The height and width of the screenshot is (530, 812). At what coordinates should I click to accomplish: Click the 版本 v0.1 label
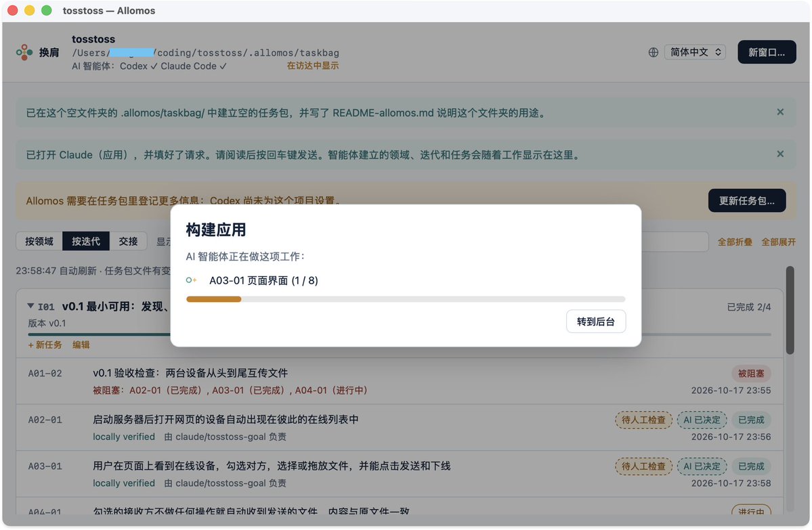tap(47, 324)
